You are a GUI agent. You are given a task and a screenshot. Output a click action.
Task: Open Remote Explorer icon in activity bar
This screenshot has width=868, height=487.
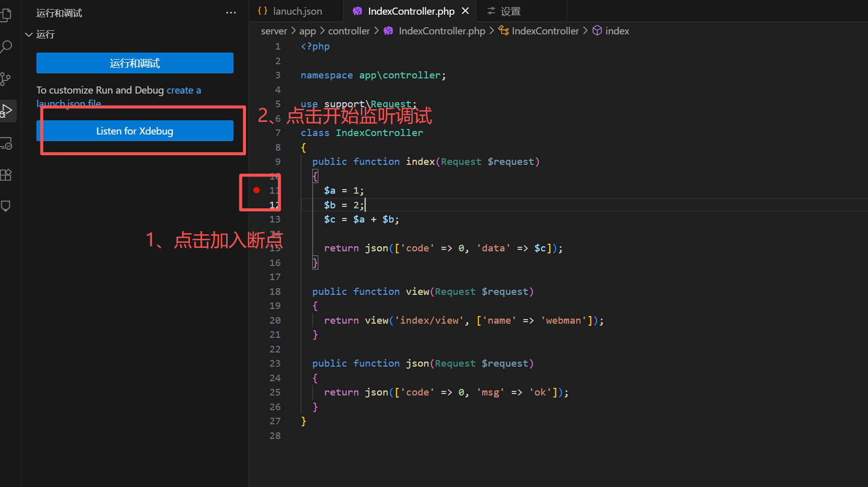coord(6,144)
